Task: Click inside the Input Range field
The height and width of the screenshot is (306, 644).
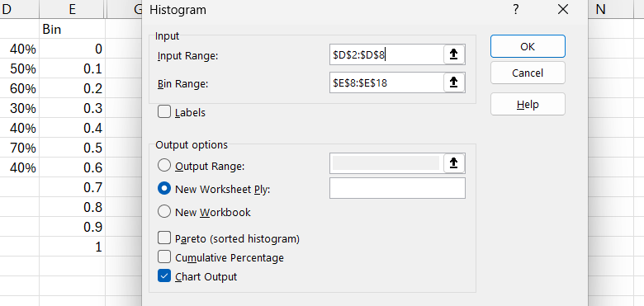Action: pos(386,54)
